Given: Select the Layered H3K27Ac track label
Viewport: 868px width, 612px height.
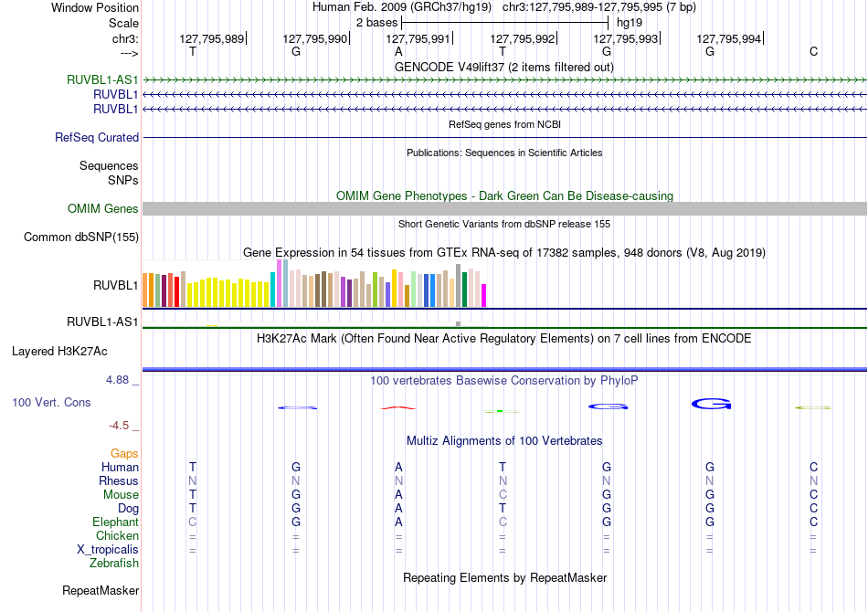Looking at the screenshot, I should coord(59,352).
